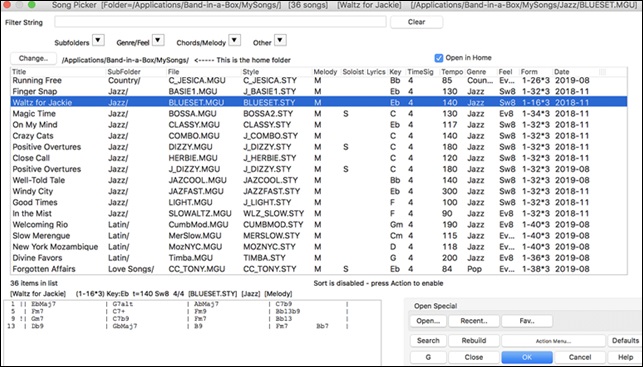Viewport: 643px width, 367px height.
Task: Click the Search button
Action: (428, 341)
